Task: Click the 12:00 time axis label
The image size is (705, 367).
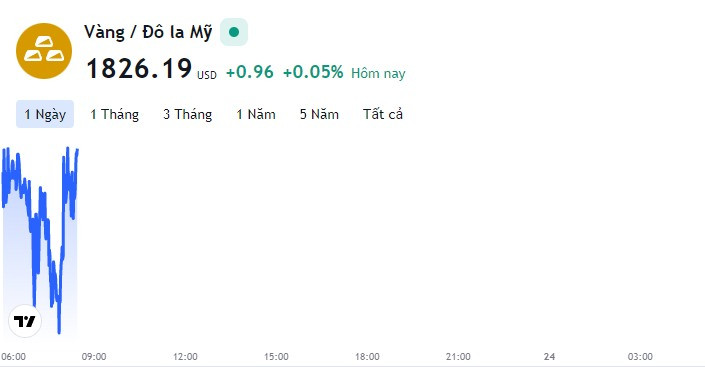Action: pos(185,357)
